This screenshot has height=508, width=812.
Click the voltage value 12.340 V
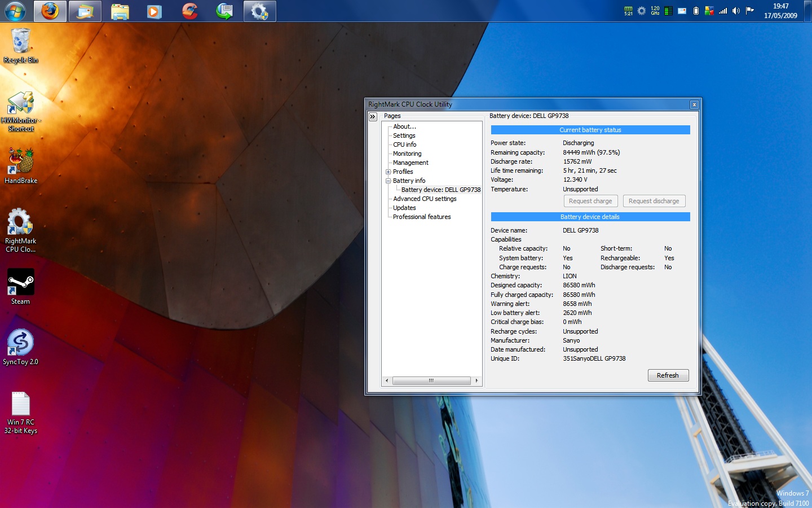pos(575,179)
